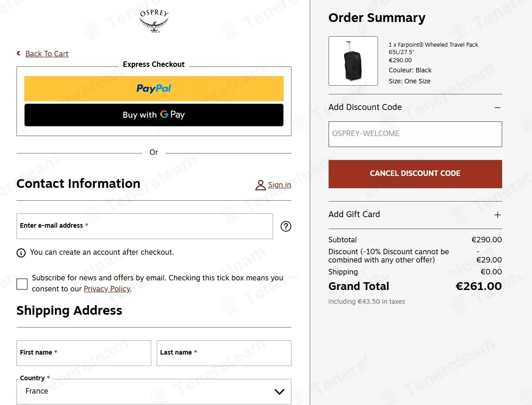Open the Country dropdown showing France

[x=154, y=391]
